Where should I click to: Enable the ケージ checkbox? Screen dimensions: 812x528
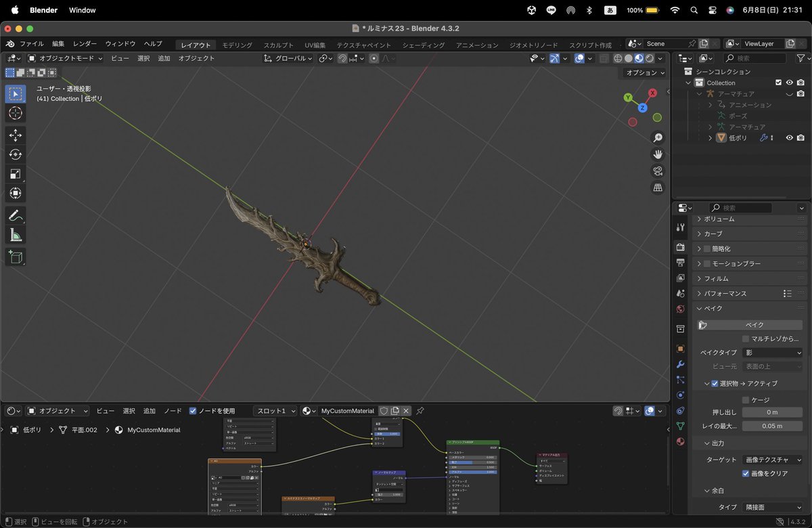[x=746, y=400]
